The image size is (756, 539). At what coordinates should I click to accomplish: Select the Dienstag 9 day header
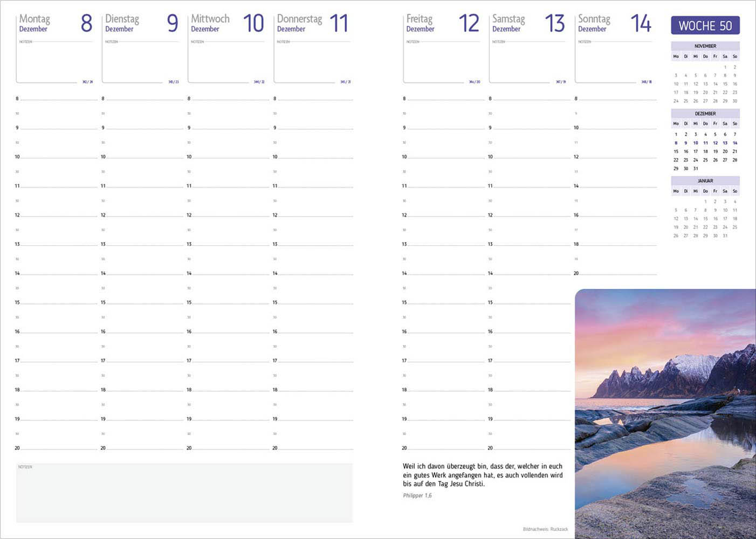pyautogui.click(x=141, y=23)
